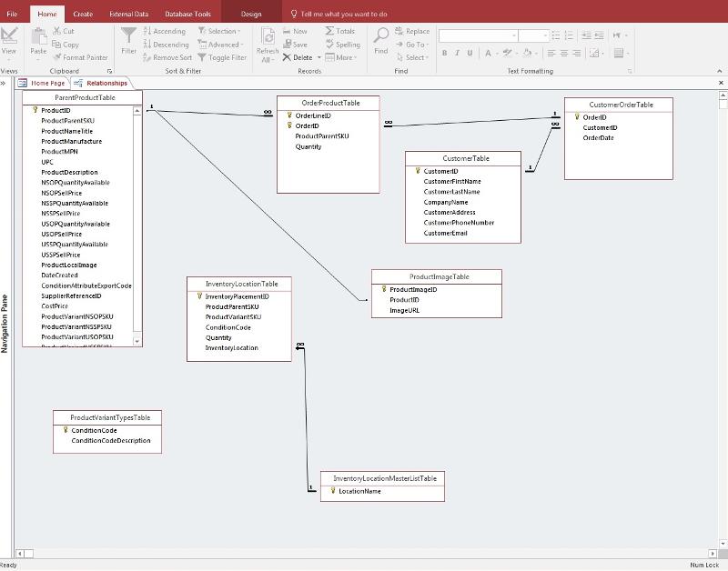Click the Spelling button
The width and height of the screenshot is (728, 571).
(x=342, y=45)
